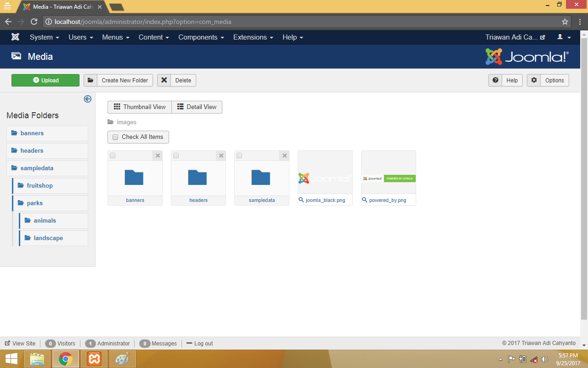Select the checkbox on the banners folder

tap(113, 156)
